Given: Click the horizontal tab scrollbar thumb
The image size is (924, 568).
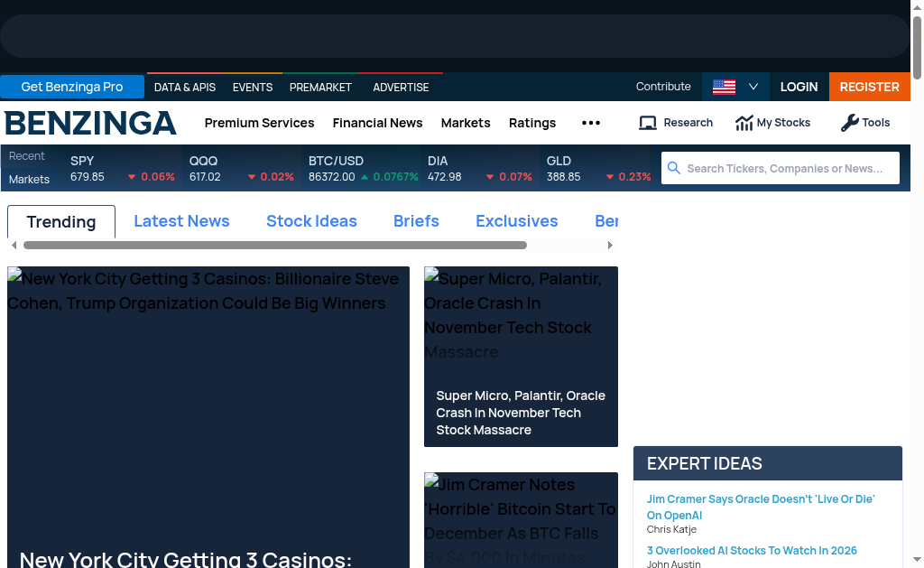Looking at the screenshot, I should (x=275, y=245).
